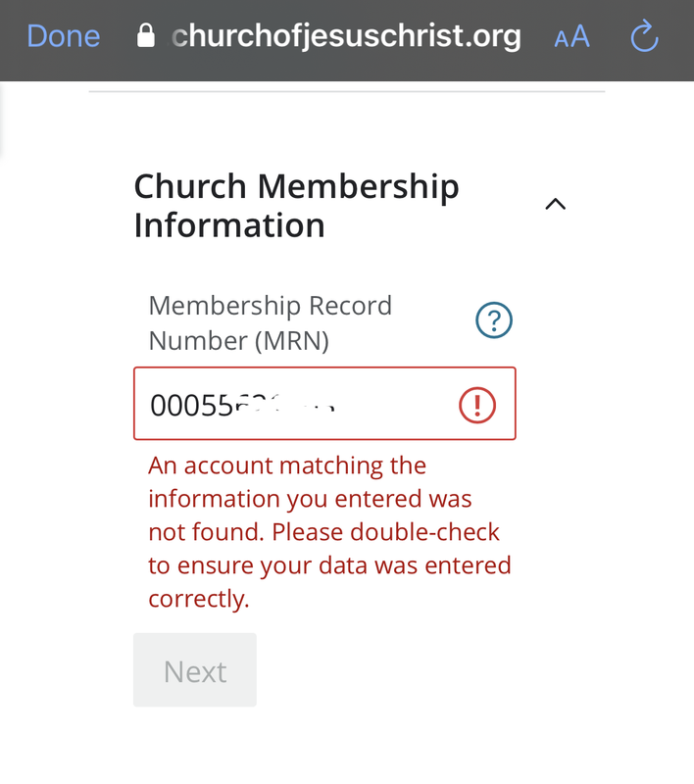Screen dimensions: 694x784
Task: Tap the double-check line of the error
Action: pyautogui.click(x=323, y=532)
